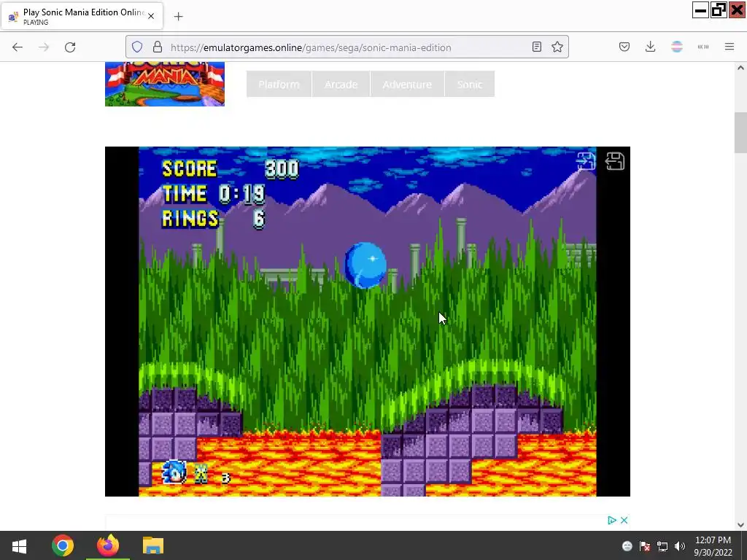Click the vertical scrollbar thumb
The image size is (747, 560).
click(740, 133)
